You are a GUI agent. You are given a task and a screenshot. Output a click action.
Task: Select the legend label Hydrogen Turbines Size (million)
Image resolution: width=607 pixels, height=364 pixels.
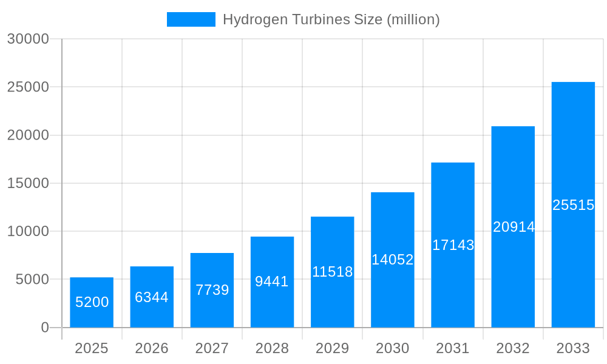[331, 19]
